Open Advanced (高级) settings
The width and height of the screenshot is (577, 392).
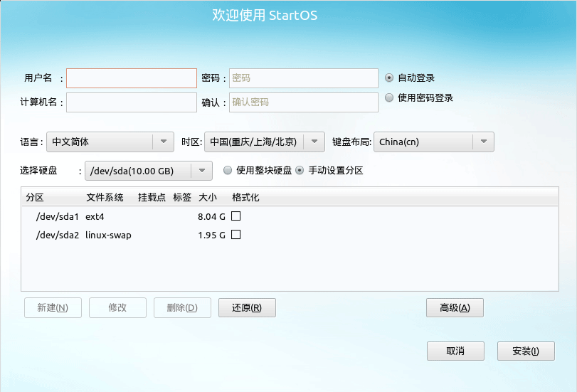455,308
